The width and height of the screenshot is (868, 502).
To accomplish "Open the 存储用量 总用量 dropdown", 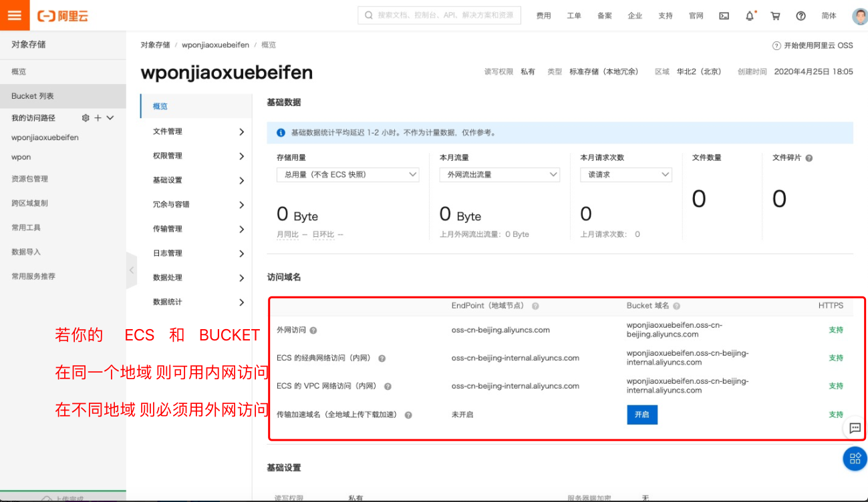I will point(347,175).
